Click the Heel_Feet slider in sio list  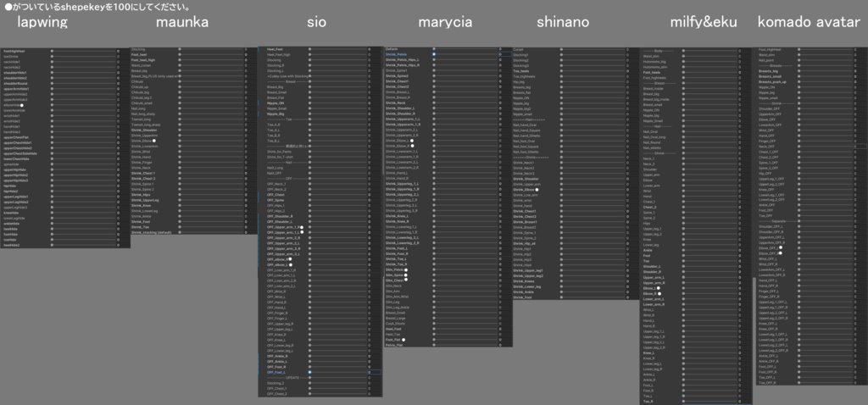337,49
